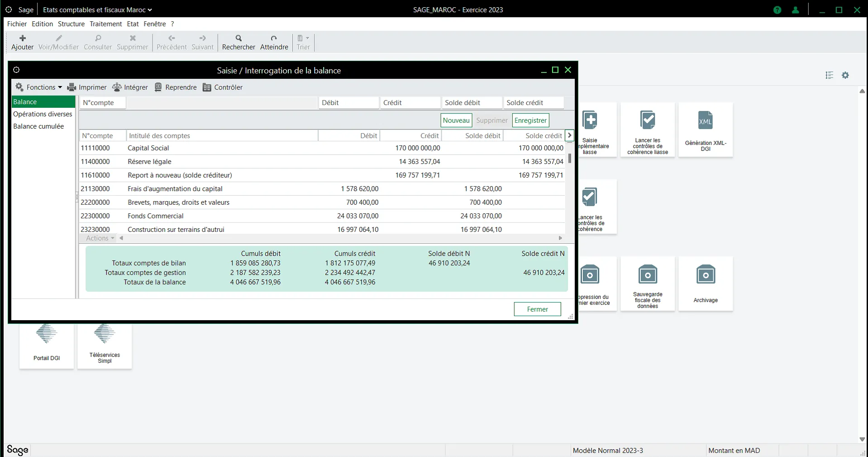Click the Reprendre button
Viewport: 868px width, 457px height.
[176, 87]
